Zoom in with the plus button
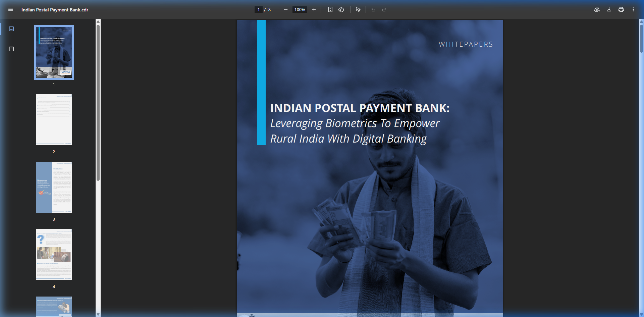This screenshot has width=644, height=317. (314, 9)
